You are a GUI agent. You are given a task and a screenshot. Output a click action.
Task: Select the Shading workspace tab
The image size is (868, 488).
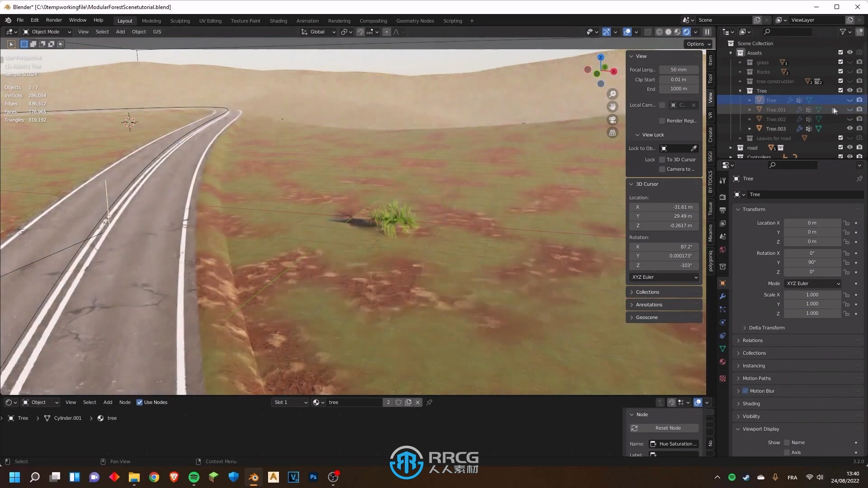[x=278, y=20]
